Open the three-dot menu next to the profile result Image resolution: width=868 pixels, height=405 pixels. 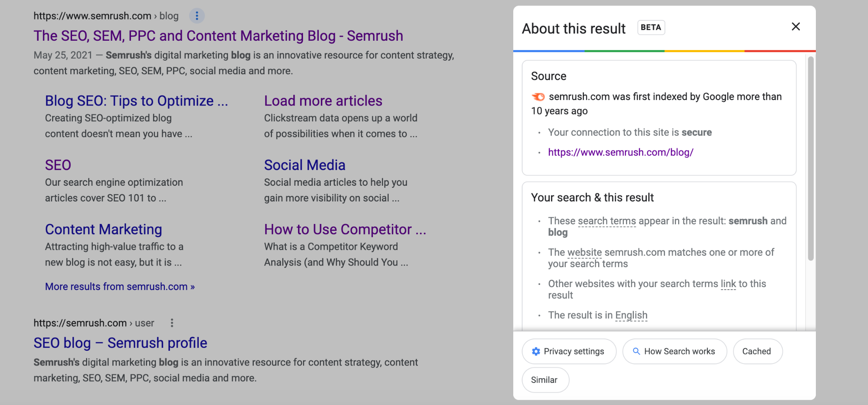point(172,323)
